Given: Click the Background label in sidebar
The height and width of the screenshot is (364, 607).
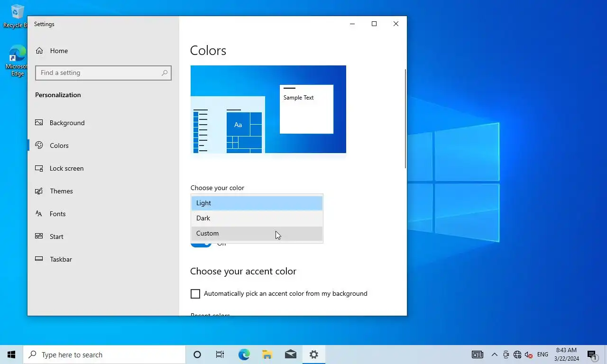Looking at the screenshot, I should click(67, 123).
